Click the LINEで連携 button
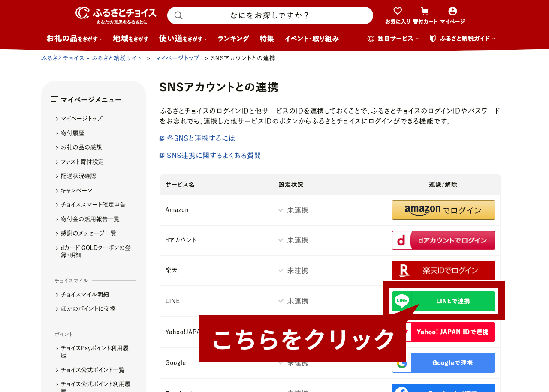The image size is (549, 392). [443, 301]
